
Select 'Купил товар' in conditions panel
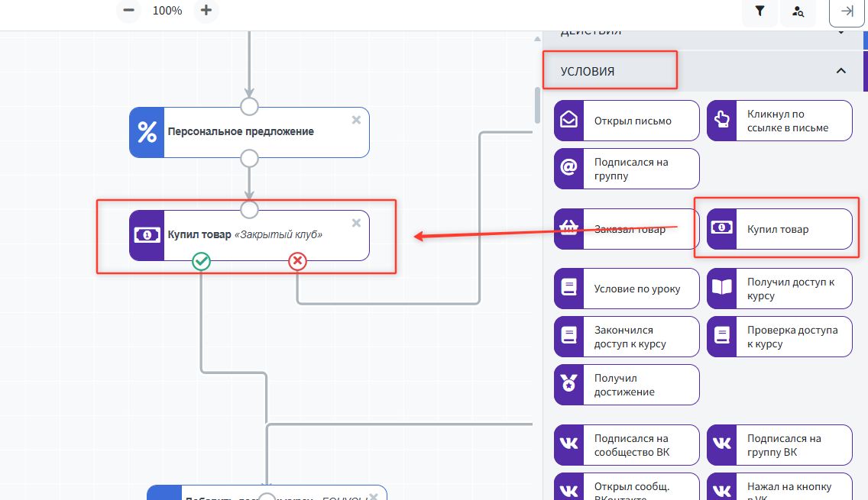(x=779, y=229)
